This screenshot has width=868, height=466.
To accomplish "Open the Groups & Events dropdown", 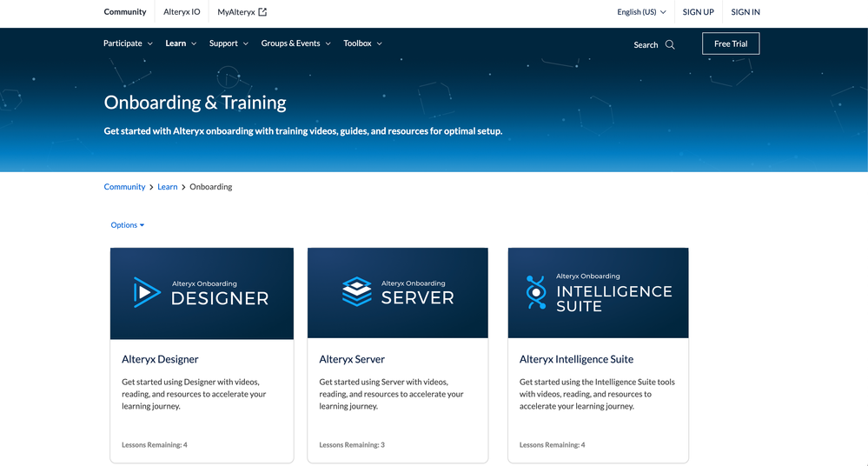I will (296, 43).
